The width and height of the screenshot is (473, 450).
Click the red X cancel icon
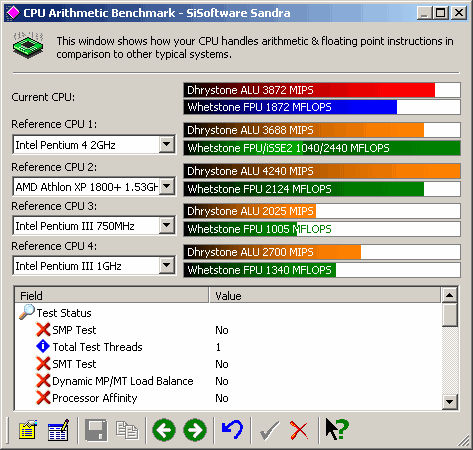[x=299, y=430]
